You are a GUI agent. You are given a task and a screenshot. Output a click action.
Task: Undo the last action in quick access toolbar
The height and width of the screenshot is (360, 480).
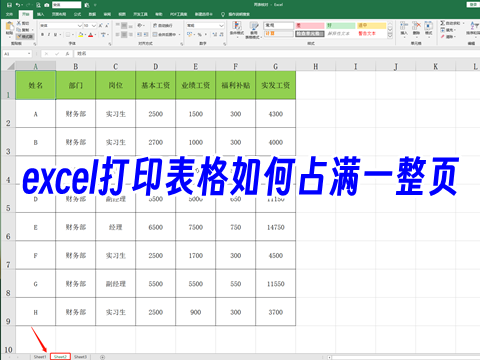tap(18, 5)
